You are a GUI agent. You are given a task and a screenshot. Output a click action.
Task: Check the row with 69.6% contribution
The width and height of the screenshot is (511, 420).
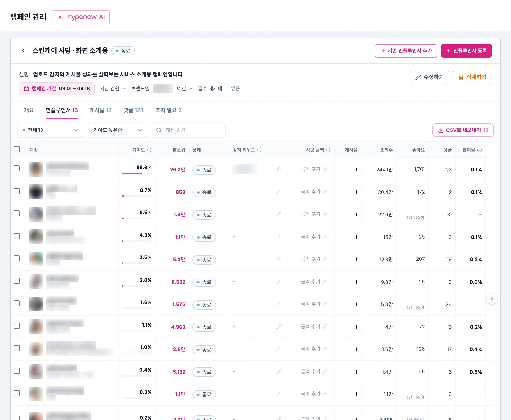[17, 168]
